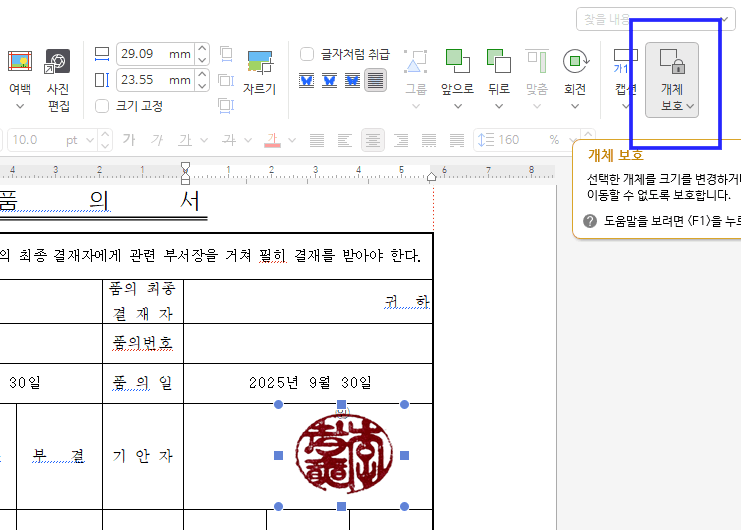Toggle right paragraph alignment

tap(401, 140)
